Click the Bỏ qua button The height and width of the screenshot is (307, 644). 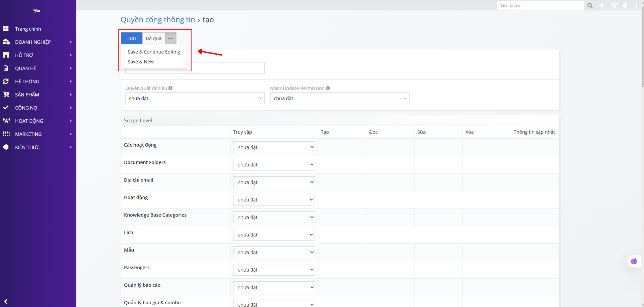point(153,38)
